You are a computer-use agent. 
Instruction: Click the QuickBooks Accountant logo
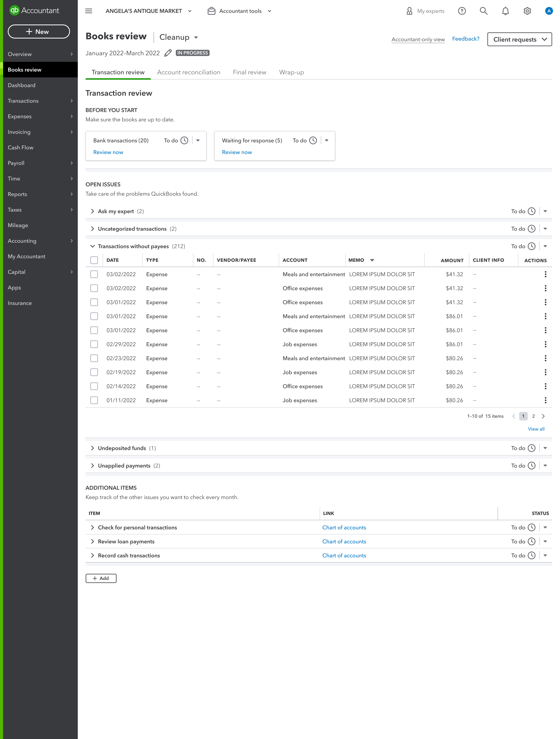pyautogui.click(x=34, y=10)
